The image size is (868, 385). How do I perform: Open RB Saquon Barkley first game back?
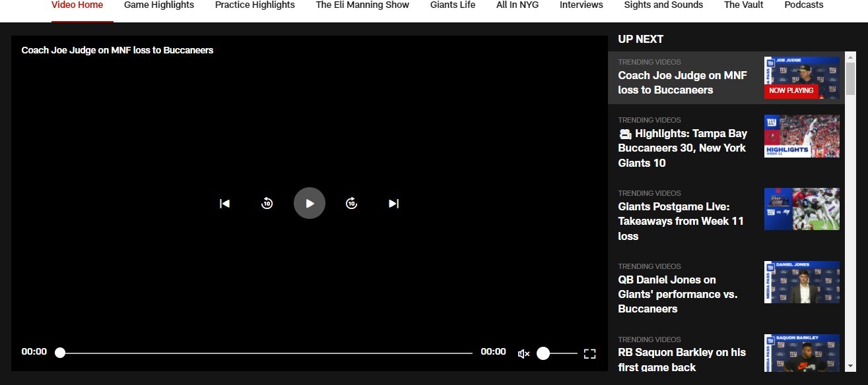tap(682, 360)
